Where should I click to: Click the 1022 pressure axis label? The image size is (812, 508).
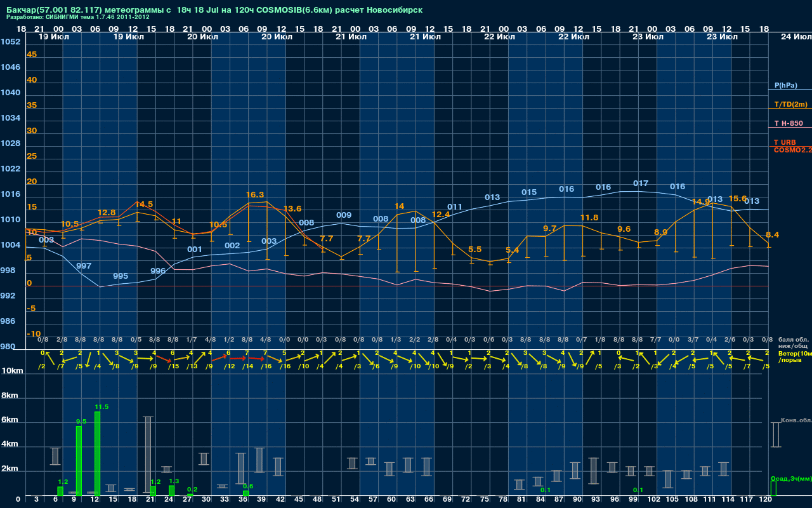click(11, 169)
